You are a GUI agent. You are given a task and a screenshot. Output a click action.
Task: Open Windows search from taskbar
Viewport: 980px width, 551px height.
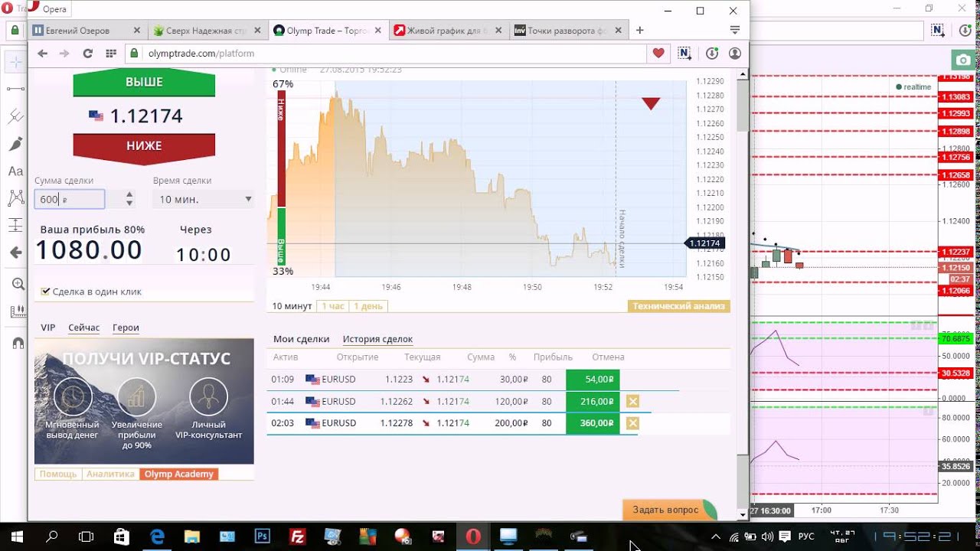[x=52, y=536]
